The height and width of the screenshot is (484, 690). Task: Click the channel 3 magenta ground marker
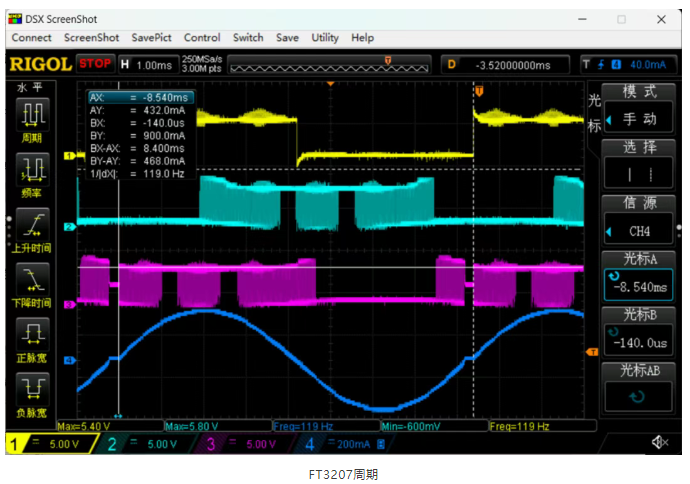point(69,304)
